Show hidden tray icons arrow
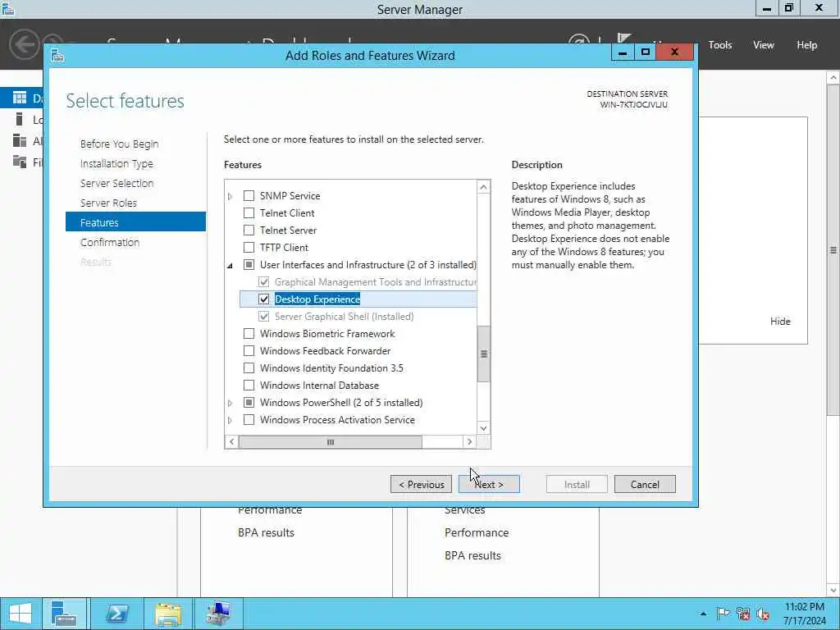 tap(703, 614)
